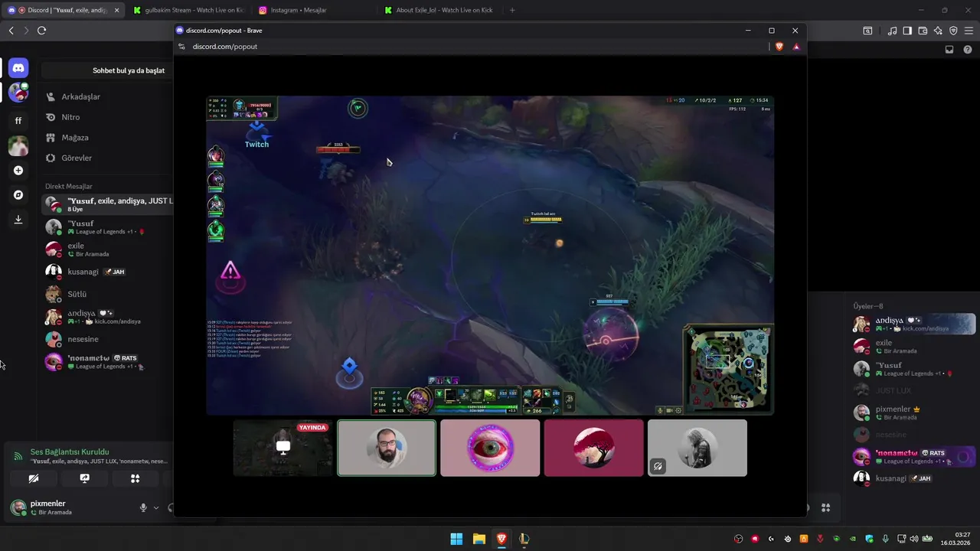
Task: Turn on camera in the voice panel
Action: 33,478
